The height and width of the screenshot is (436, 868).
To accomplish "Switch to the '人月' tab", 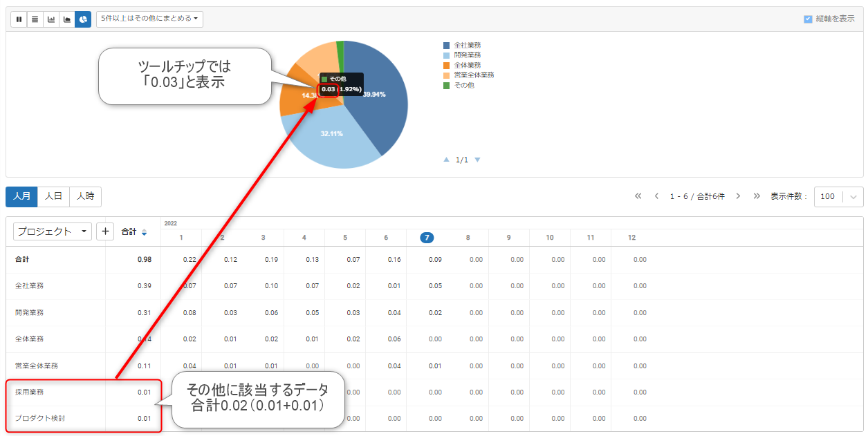I will tap(21, 197).
